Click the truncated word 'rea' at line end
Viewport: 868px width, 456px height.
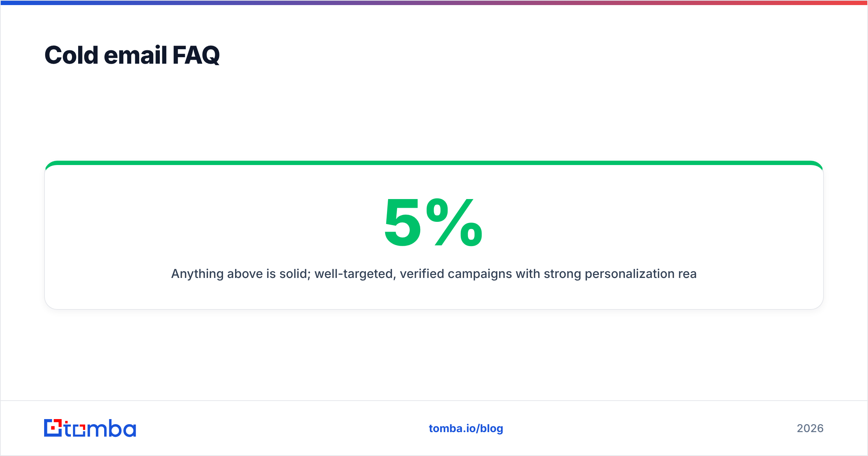click(x=688, y=274)
